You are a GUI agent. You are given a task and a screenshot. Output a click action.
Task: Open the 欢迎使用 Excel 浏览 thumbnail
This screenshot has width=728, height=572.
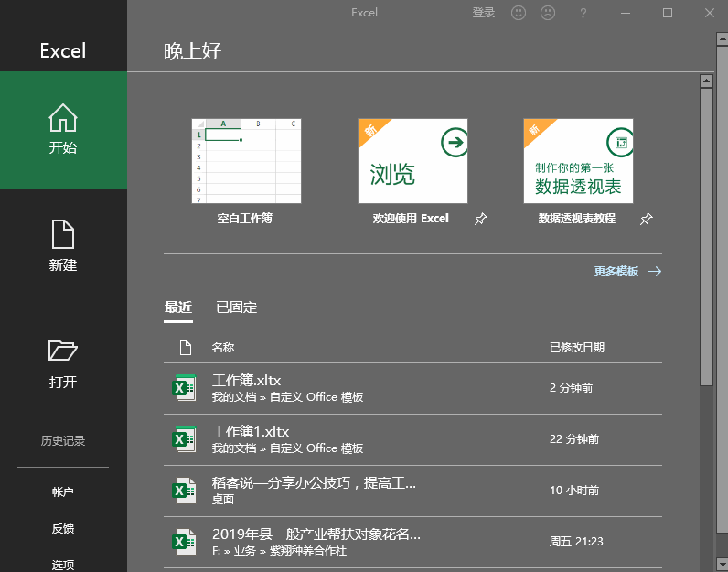pos(412,161)
